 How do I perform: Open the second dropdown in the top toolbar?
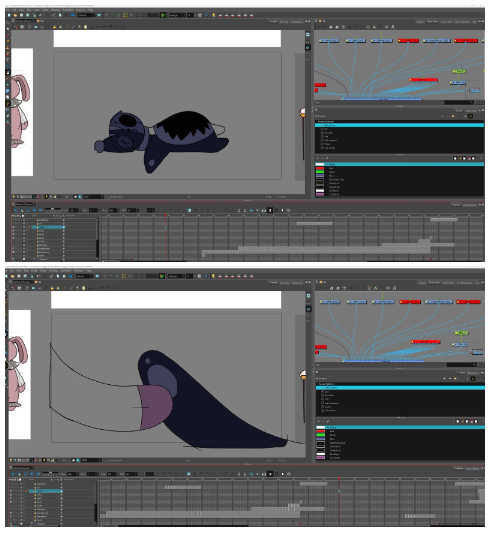[177, 15]
